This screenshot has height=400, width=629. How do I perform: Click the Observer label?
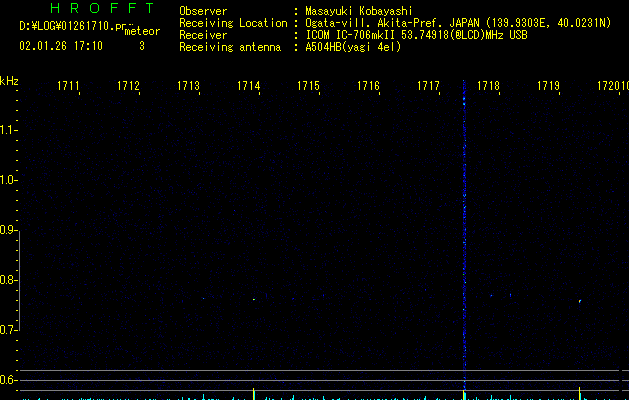[x=203, y=11]
